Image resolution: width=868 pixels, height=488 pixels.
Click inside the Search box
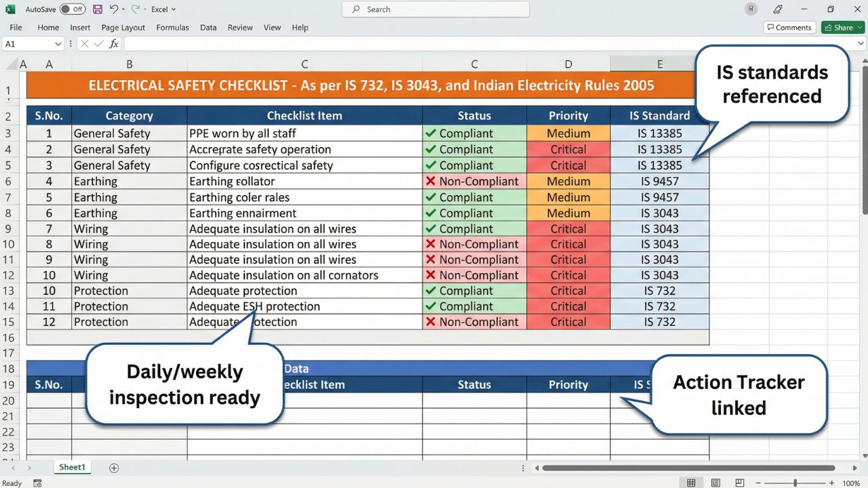(434, 9)
